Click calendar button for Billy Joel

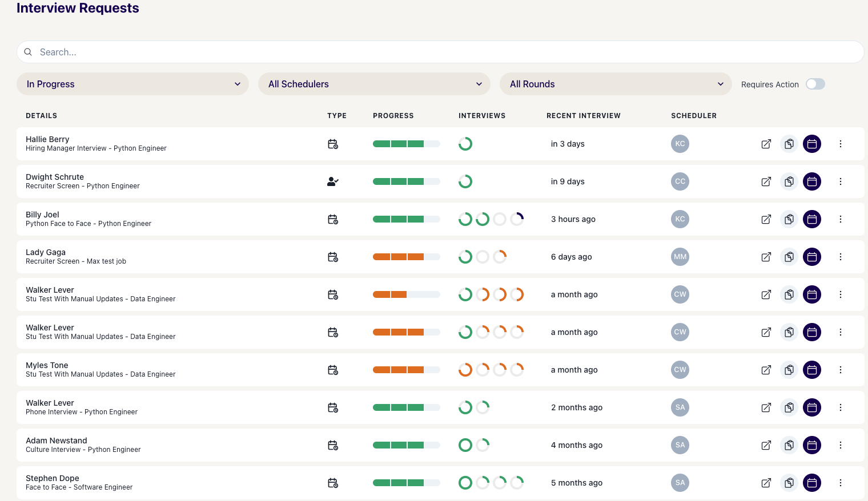point(812,219)
